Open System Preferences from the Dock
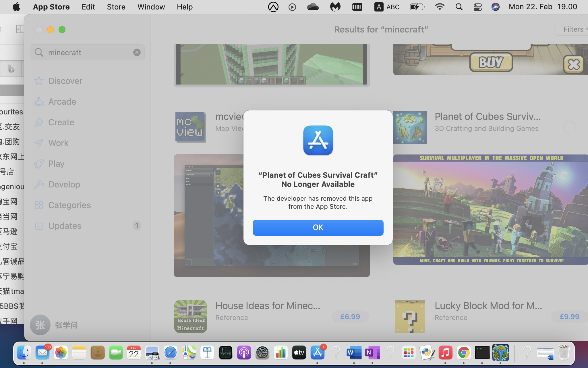Viewport: 588px width, 368px height. tap(262, 352)
